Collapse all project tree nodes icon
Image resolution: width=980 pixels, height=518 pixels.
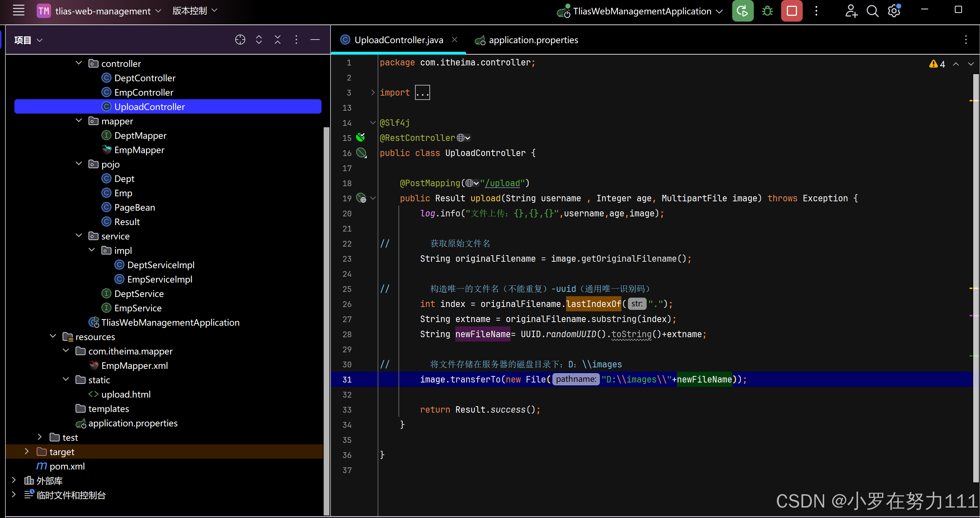[277, 40]
